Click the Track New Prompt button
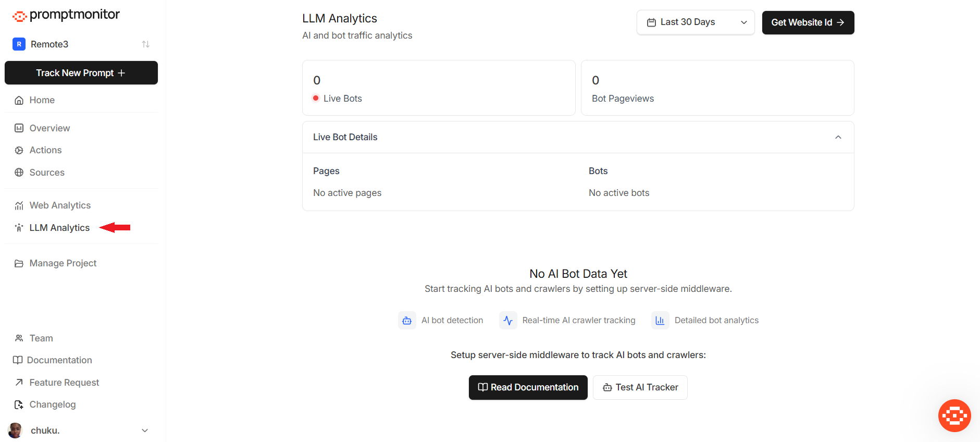980x442 pixels. click(81, 73)
